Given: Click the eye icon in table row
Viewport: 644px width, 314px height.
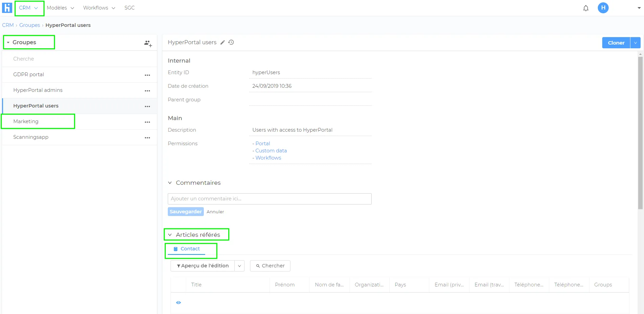Looking at the screenshot, I should [179, 302].
